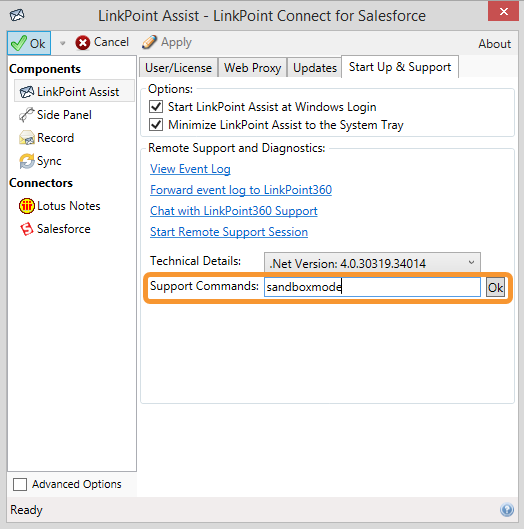The width and height of the screenshot is (525, 529).
Task: Switch to the User/License tab
Action: (x=178, y=67)
